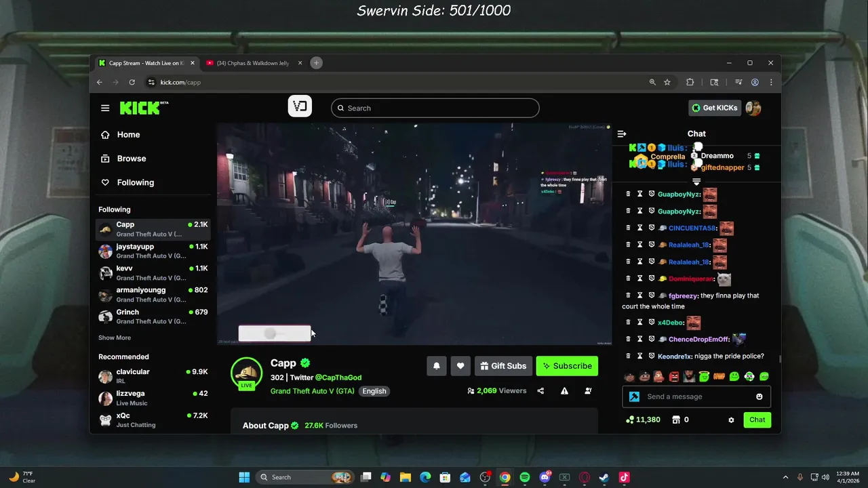Screen dimensions: 868x488
Task: Click the notification bell for Capp
Action: point(437,366)
